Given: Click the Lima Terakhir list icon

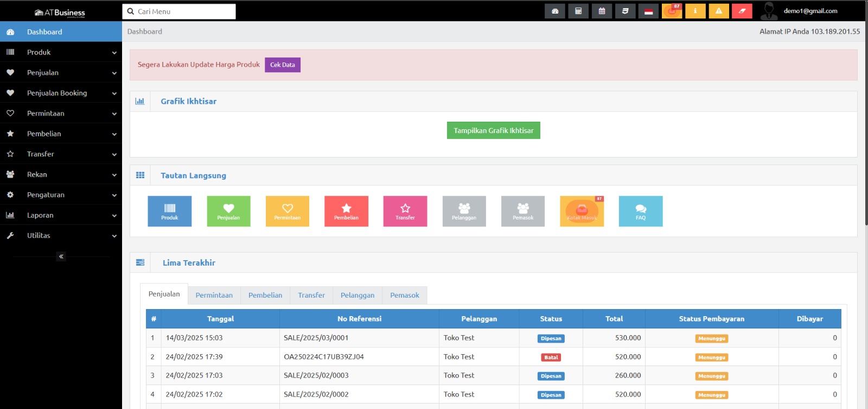Looking at the screenshot, I should tap(140, 262).
